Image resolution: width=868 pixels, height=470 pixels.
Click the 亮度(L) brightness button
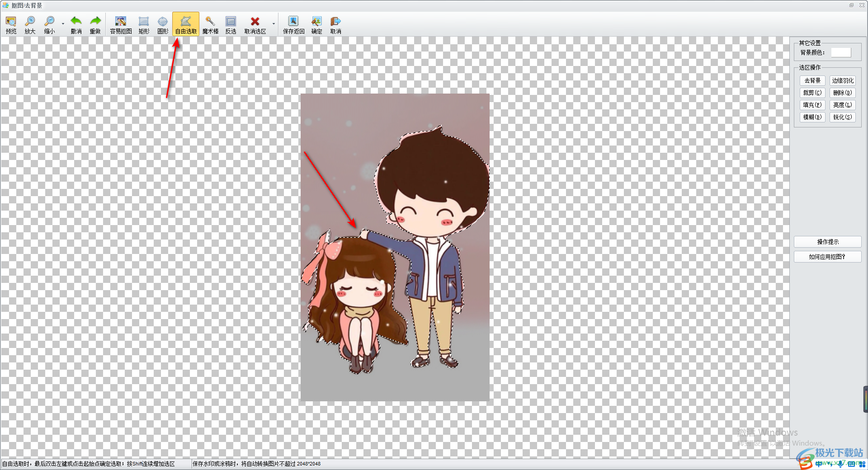pyautogui.click(x=843, y=105)
